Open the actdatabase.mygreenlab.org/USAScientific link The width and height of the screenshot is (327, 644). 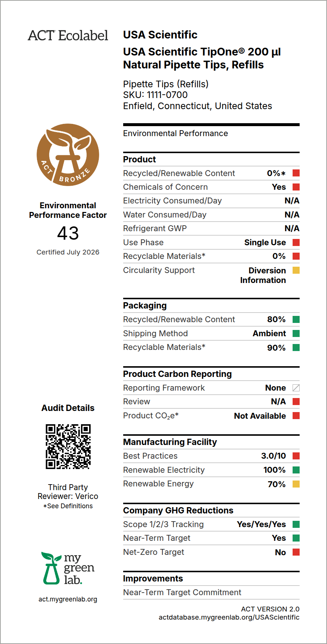click(x=229, y=617)
